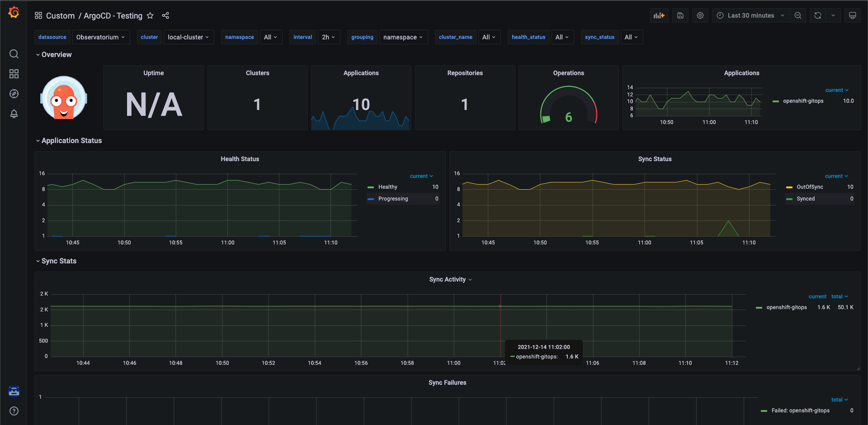Click Healthy green color swatch
Image resolution: width=868 pixels, height=425 pixels.
point(371,187)
